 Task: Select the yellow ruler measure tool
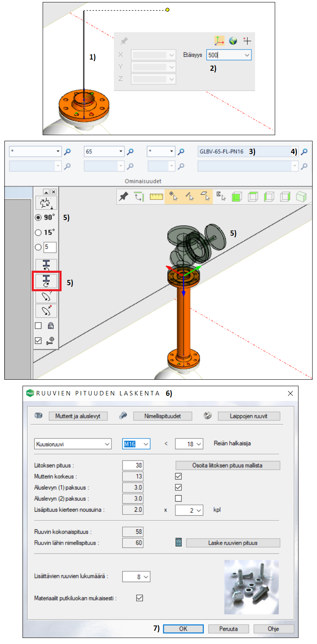tap(156, 197)
